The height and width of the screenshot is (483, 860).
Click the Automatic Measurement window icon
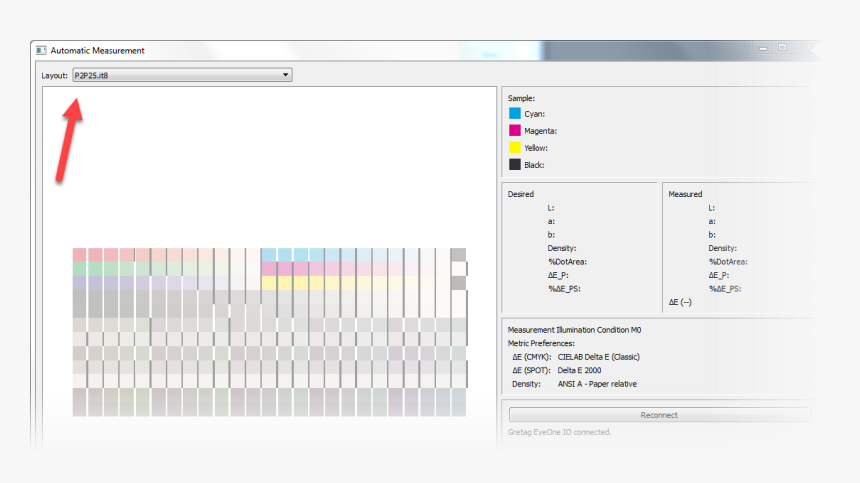pos(39,50)
